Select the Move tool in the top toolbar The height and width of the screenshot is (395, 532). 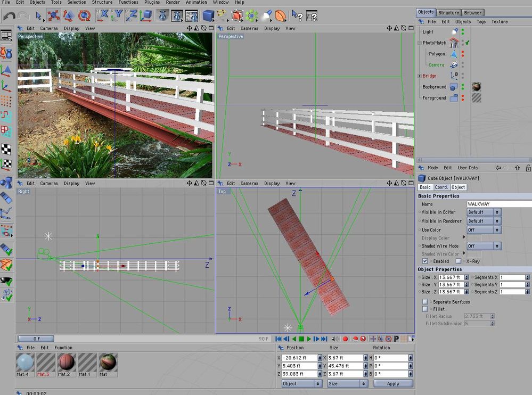coord(53,16)
